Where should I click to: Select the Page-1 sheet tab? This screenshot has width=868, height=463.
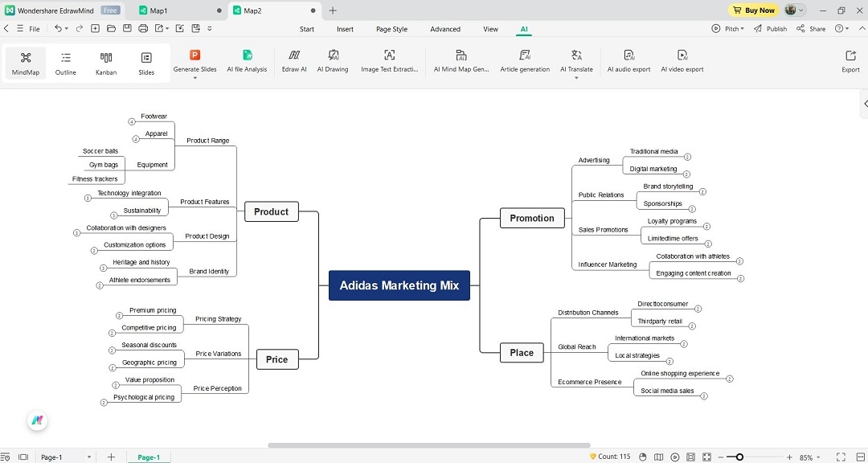click(149, 457)
